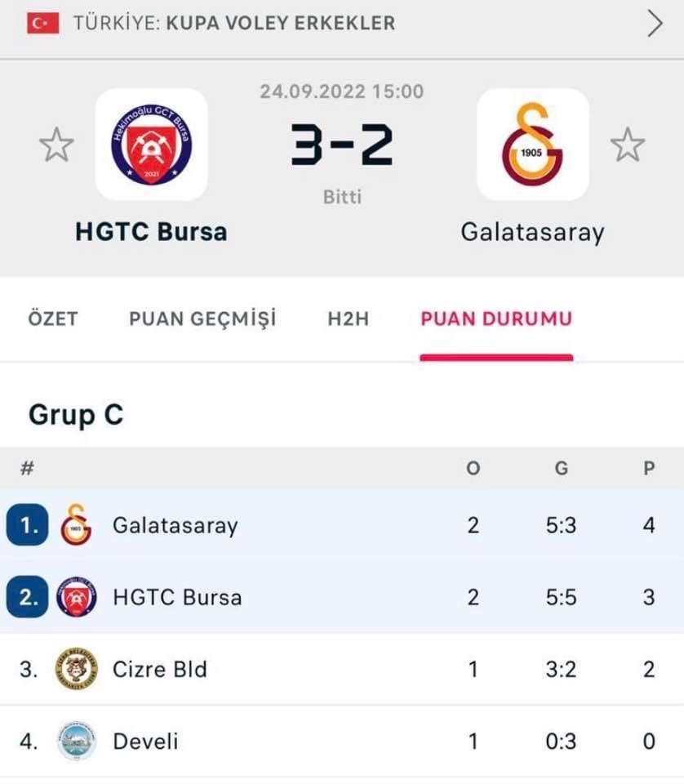The image size is (684, 784).
Task: Expand the Kupa Voley Erkekler league arrow
Action: point(655,24)
